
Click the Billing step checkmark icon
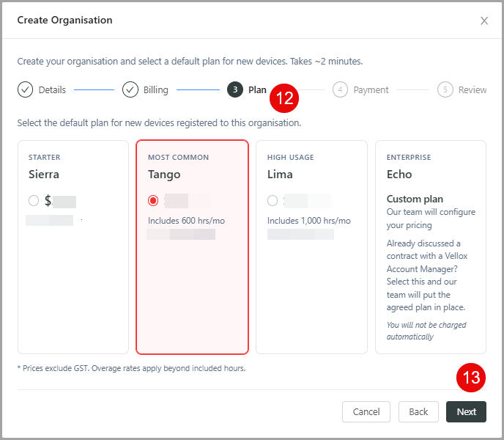pos(130,89)
